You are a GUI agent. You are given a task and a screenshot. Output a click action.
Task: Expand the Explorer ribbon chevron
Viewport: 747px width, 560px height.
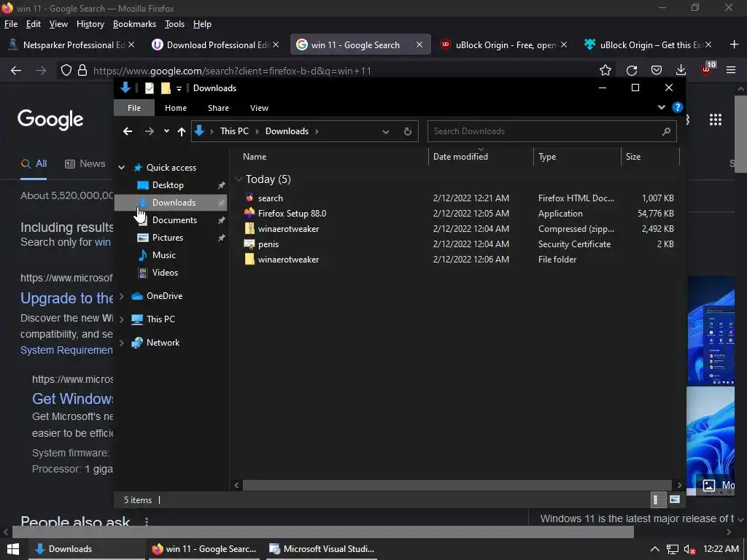click(661, 108)
